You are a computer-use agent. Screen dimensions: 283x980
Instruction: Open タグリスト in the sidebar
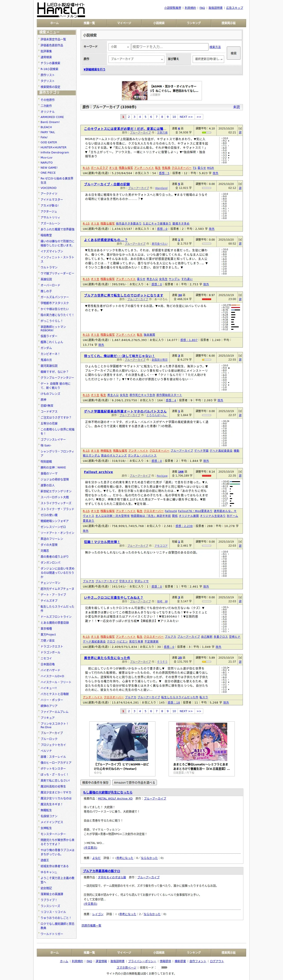point(47,81)
